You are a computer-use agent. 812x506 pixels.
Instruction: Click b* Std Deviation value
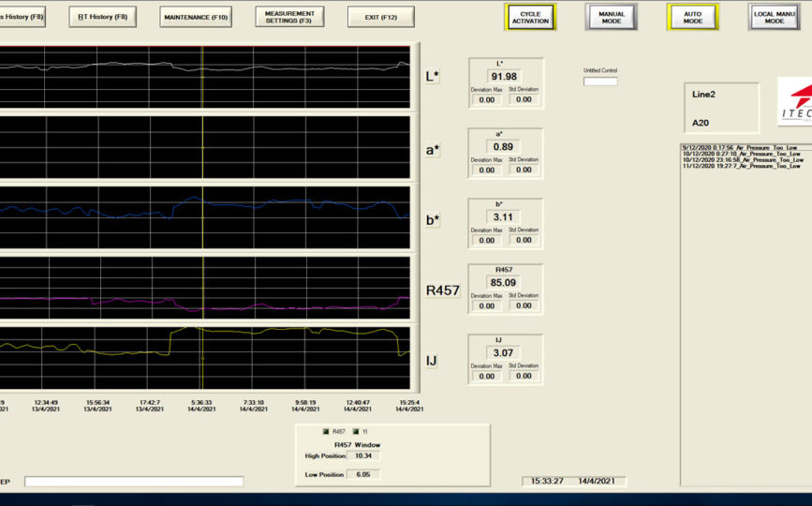tap(524, 240)
